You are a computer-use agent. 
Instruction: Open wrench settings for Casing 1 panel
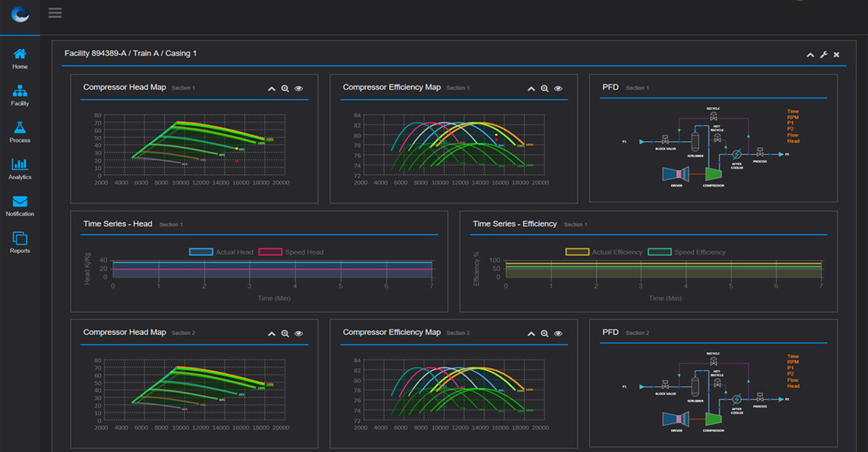823,55
